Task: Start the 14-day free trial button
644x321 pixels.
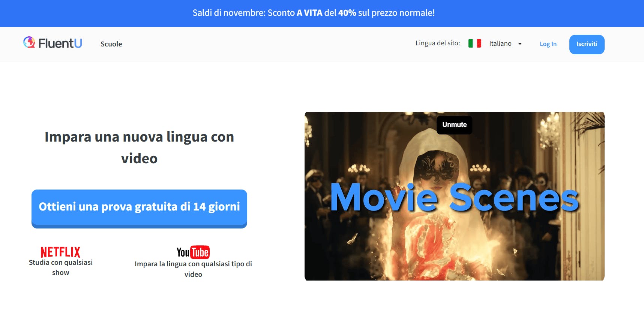Action: (139, 208)
